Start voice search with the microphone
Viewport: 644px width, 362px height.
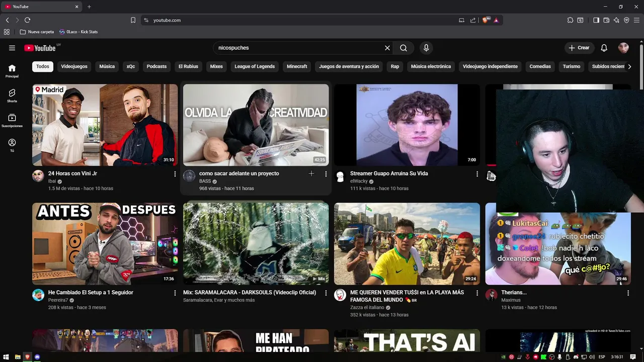click(x=426, y=48)
